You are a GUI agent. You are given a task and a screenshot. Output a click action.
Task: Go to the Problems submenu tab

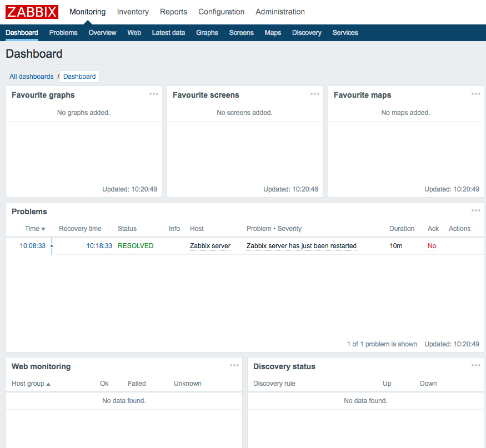tap(63, 33)
